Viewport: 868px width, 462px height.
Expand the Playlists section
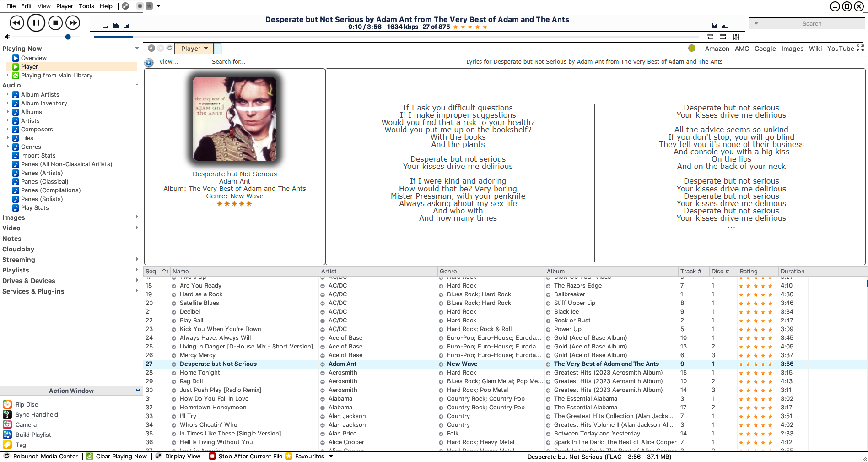pos(137,270)
